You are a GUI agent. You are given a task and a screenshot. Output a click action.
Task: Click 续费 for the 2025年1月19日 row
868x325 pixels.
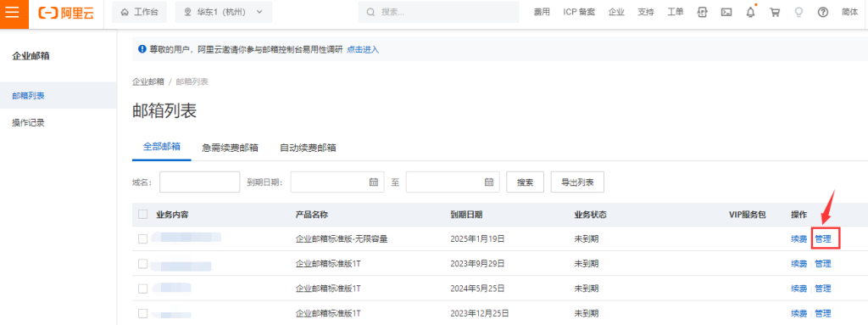click(x=798, y=239)
